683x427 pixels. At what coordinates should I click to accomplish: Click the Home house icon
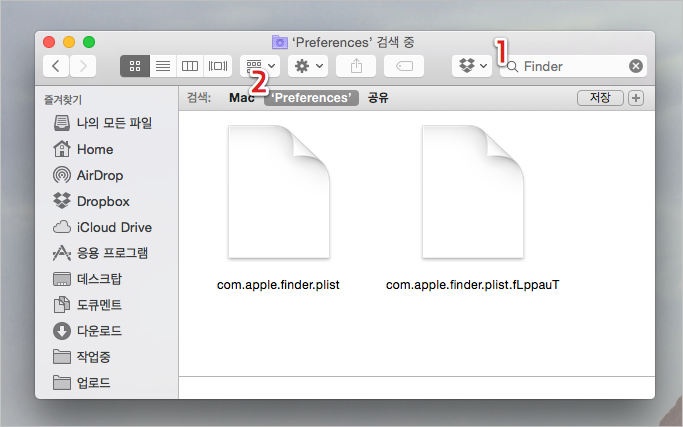62,149
